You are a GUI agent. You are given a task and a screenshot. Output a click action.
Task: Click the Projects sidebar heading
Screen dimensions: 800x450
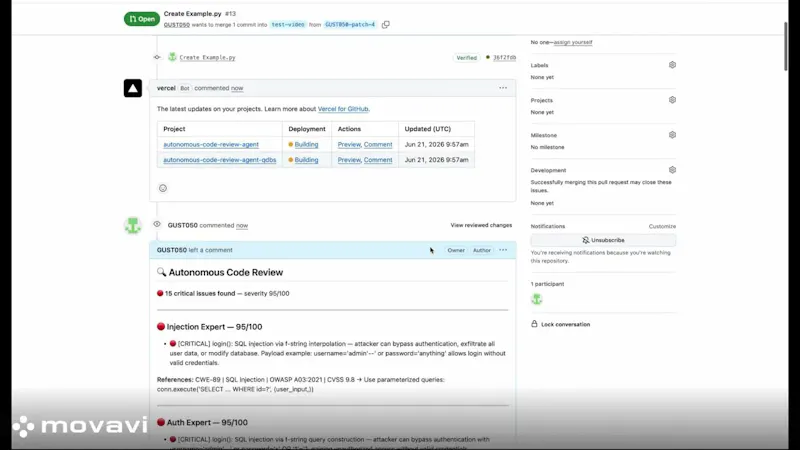541,101
